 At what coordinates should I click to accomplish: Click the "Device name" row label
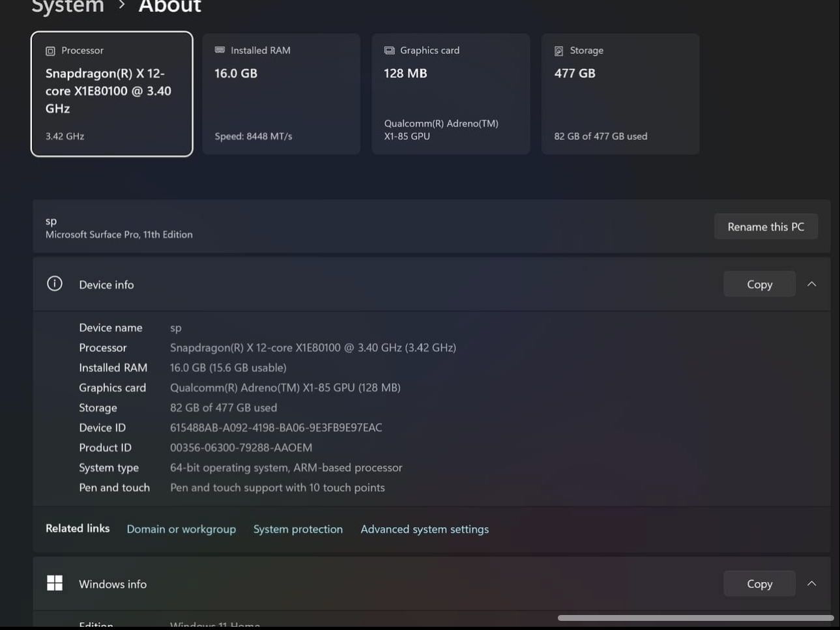coord(111,328)
